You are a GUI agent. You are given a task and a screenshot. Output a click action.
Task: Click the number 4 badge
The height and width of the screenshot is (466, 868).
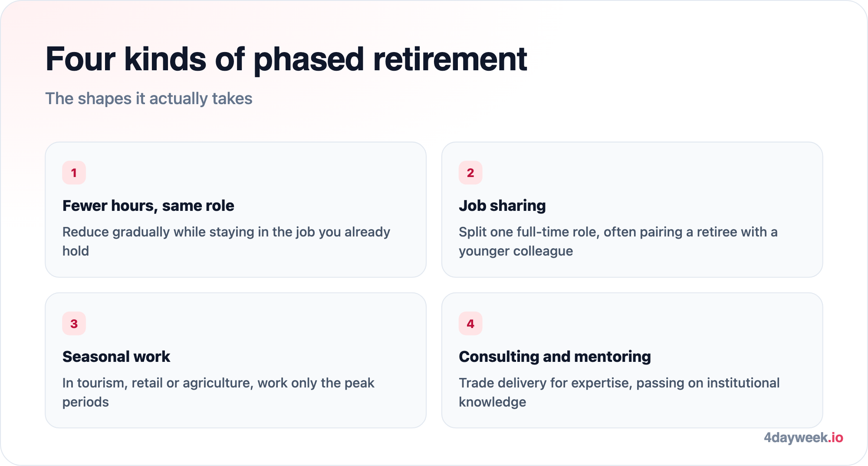470,324
